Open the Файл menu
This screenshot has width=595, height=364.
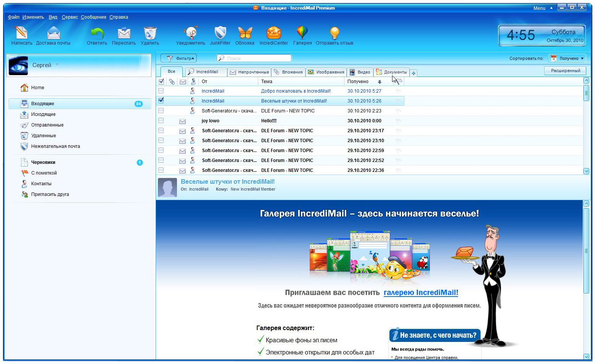point(14,17)
